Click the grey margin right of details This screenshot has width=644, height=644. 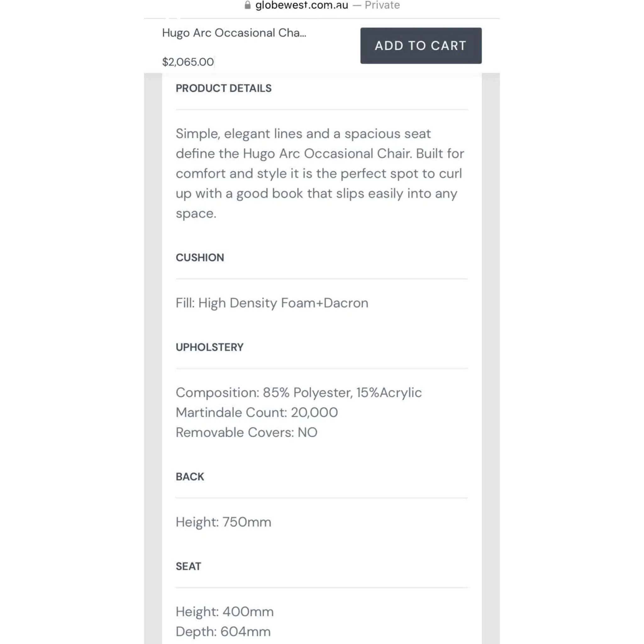click(491, 358)
